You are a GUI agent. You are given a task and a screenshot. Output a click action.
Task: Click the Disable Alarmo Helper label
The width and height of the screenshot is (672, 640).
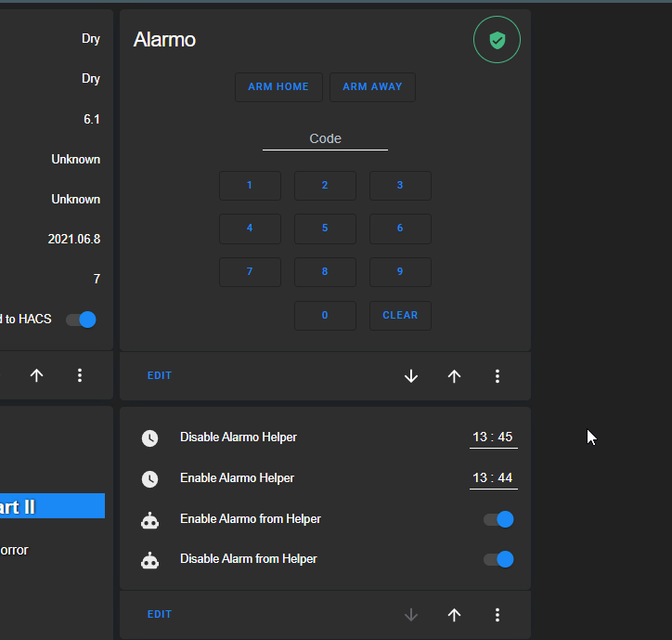point(239,438)
